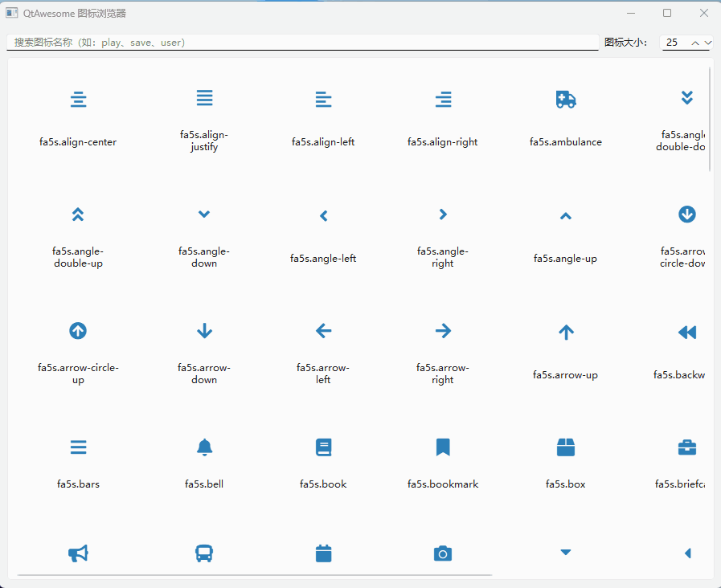The image size is (721, 588).
Task: Close the QtAwesome icon browser window
Action: 704,13
